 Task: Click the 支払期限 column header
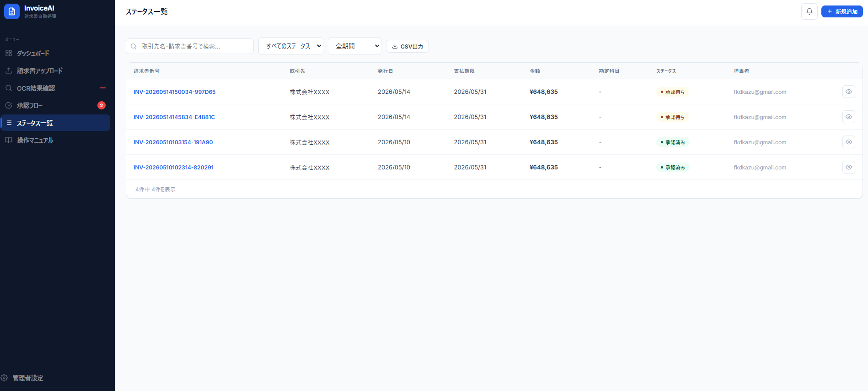tap(464, 71)
